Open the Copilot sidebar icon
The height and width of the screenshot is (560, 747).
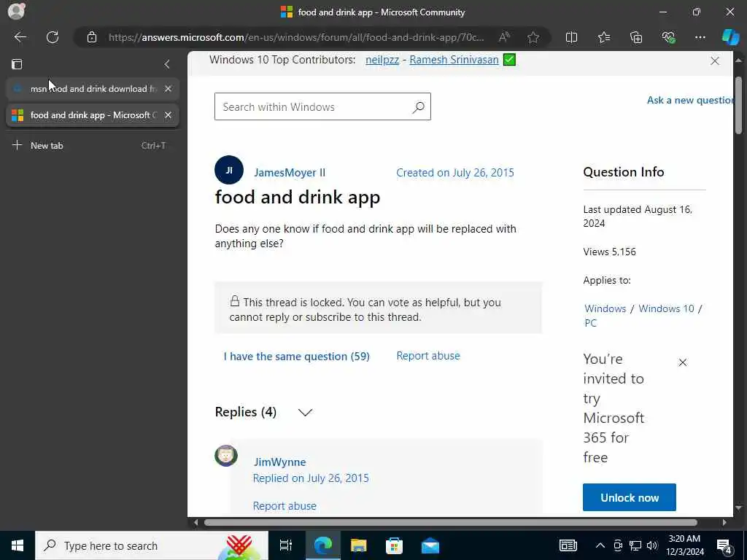[729, 37]
